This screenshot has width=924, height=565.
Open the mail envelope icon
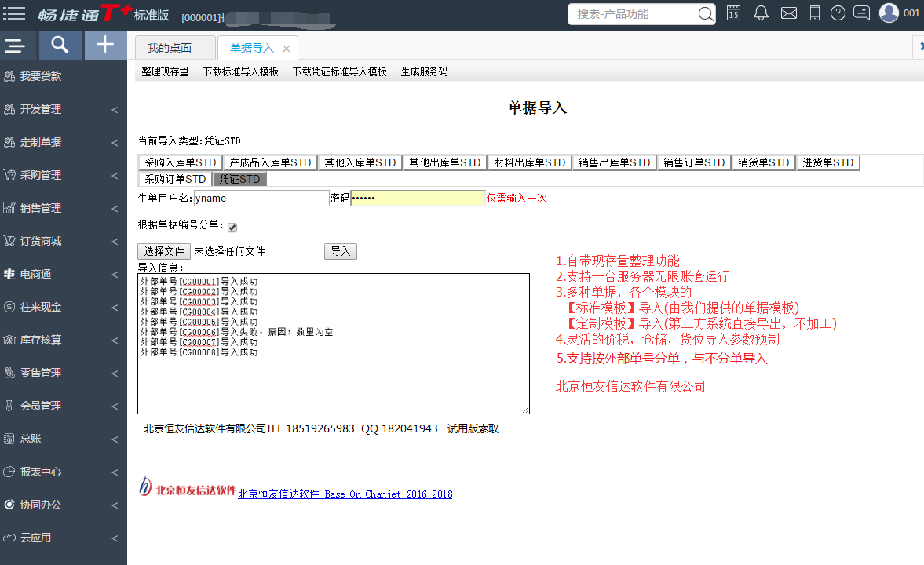tap(788, 13)
